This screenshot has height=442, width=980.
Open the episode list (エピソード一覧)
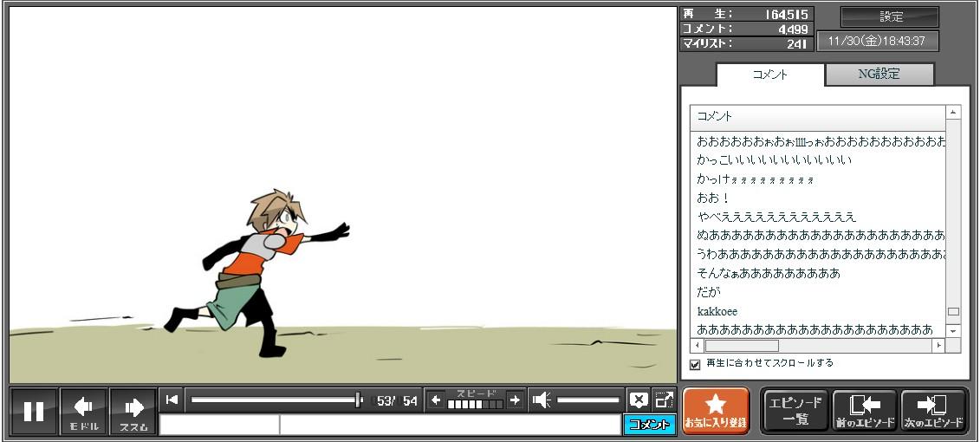coord(795,410)
